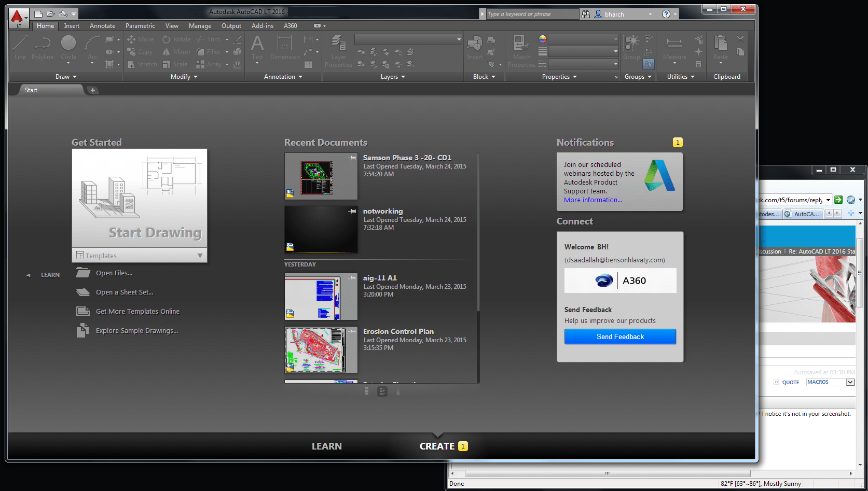Open the object color control in Properties panel
The image size is (868, 491).
584,39
